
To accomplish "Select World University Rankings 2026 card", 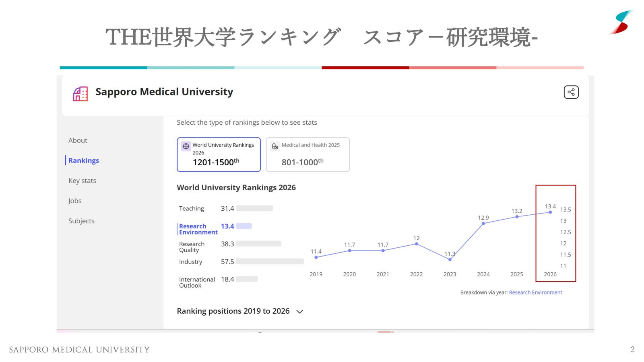I will pos(219,154).
